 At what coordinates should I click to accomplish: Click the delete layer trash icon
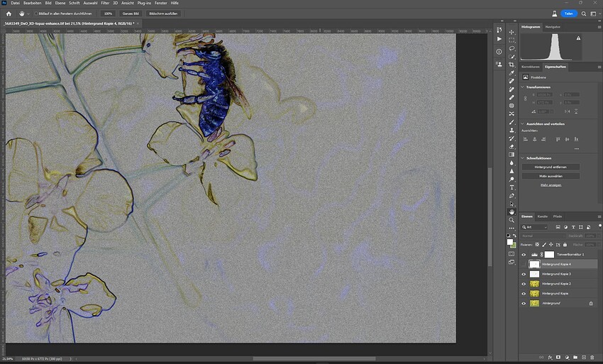tap(592, 358)
